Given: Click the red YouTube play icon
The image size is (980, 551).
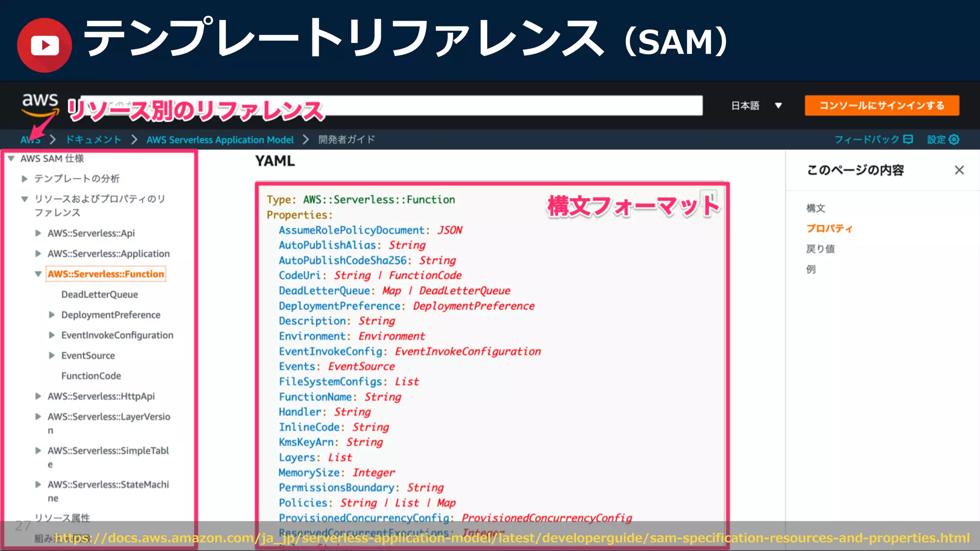Looking at the screenshot, I should coord(45,45).
